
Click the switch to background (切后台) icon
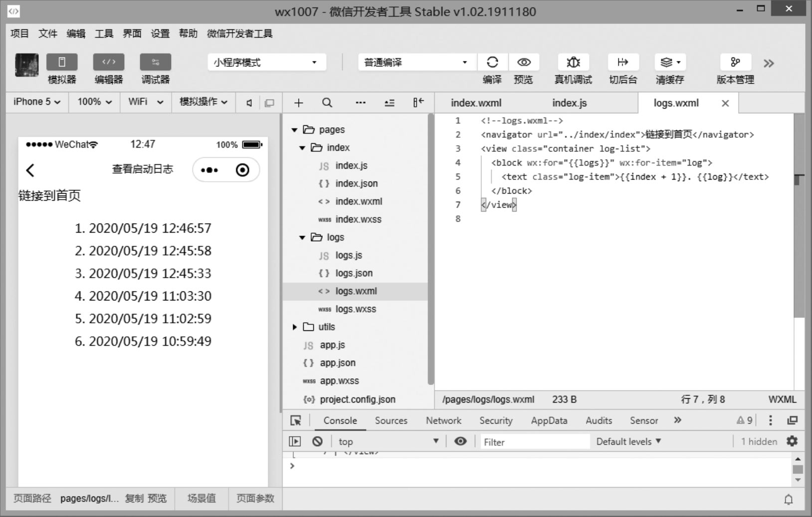click(x=623, y=62)
